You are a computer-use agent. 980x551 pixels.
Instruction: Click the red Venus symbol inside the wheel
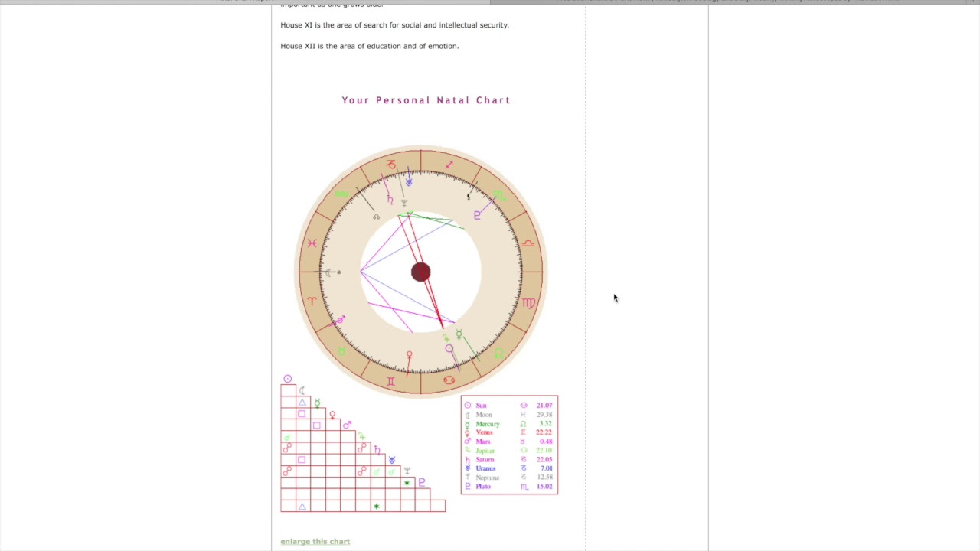tap(409, 356)
